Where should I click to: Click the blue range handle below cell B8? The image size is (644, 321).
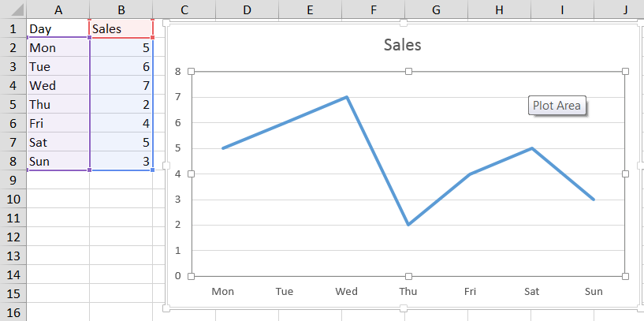(x=153, y=170)
